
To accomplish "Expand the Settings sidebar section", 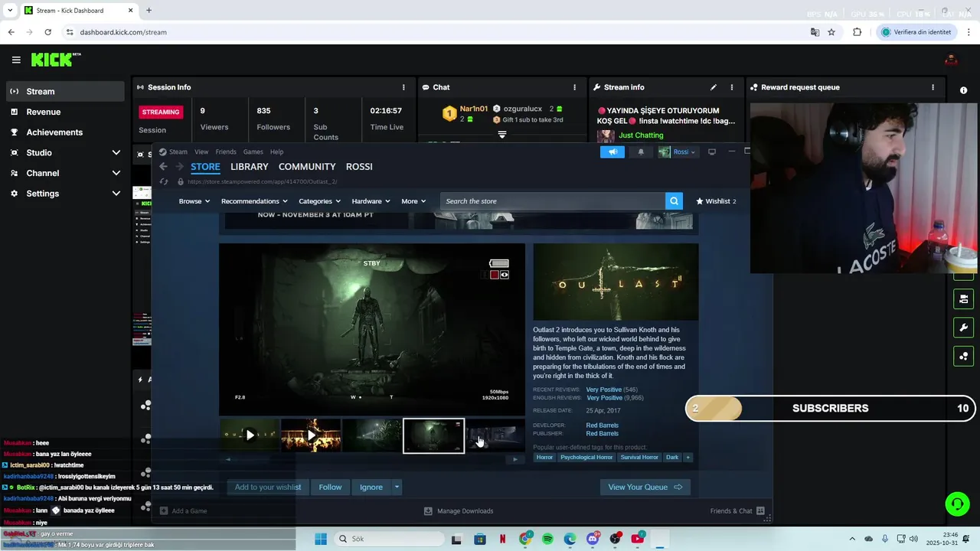I will 116,194.
